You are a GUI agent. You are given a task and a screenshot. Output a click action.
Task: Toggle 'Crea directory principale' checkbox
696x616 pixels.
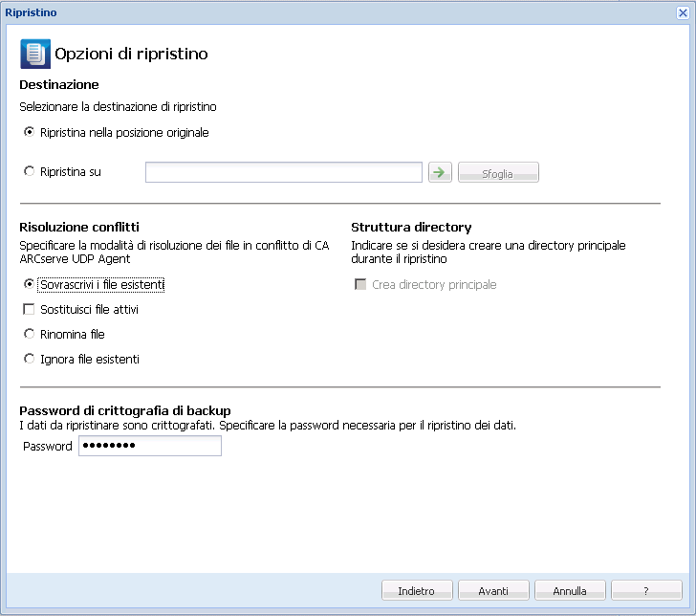pos(360,284)
